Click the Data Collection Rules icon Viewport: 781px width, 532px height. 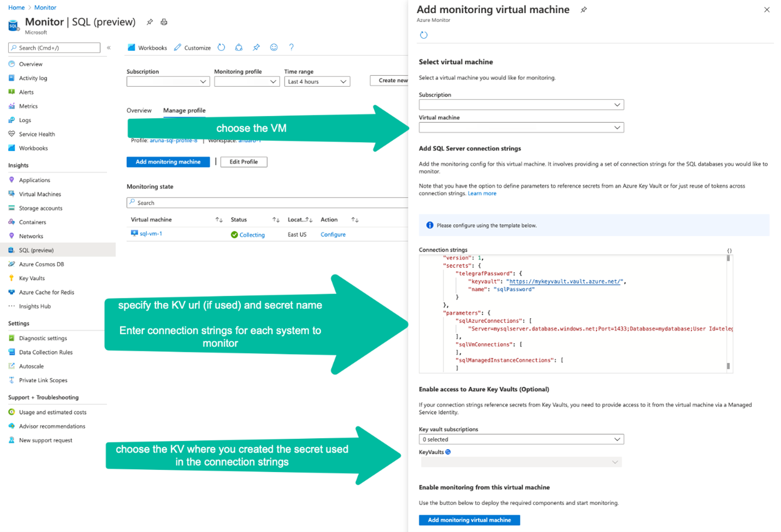click(x=11, y=352)
